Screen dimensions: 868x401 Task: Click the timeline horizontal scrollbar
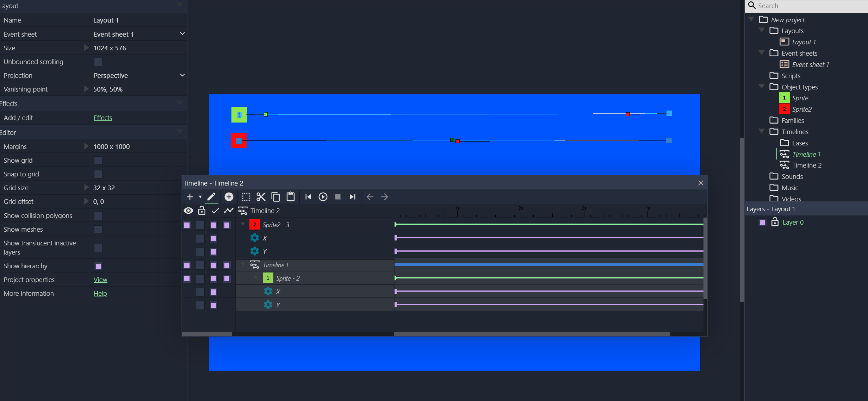pos(532,334)
